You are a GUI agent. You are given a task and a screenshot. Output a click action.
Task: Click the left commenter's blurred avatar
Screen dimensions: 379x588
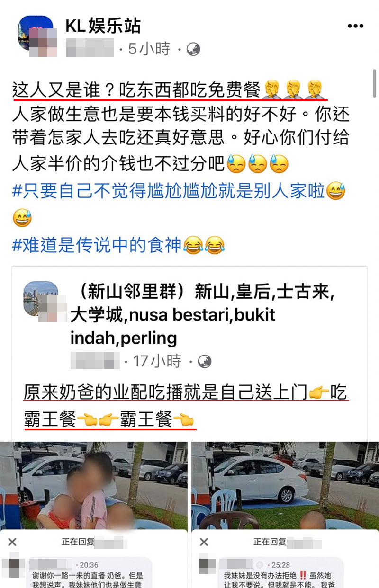(x=13, y=568)
